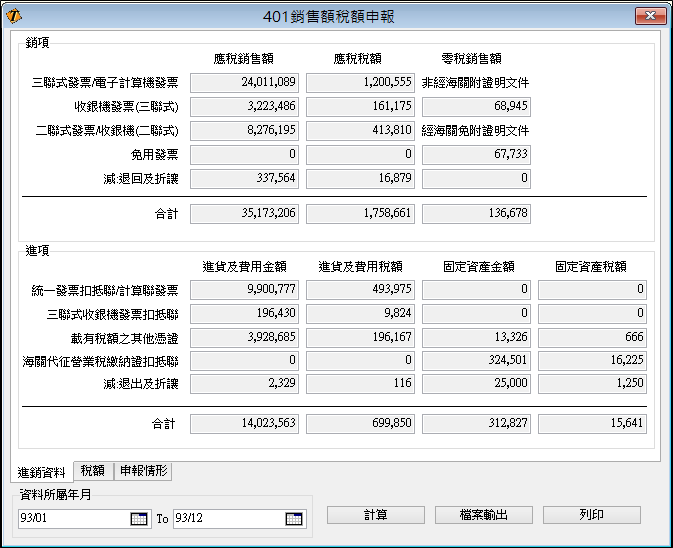
Task: Click the 海關代征 固定資產金額 field 324,501
Action: pos(476,361)
